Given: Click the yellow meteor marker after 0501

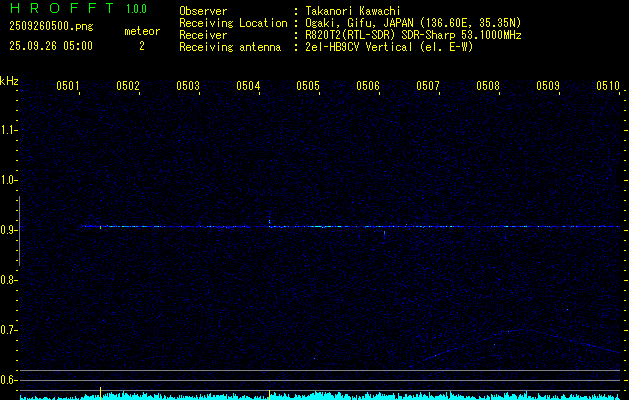Looking at the screenshot, I should 100,393.
